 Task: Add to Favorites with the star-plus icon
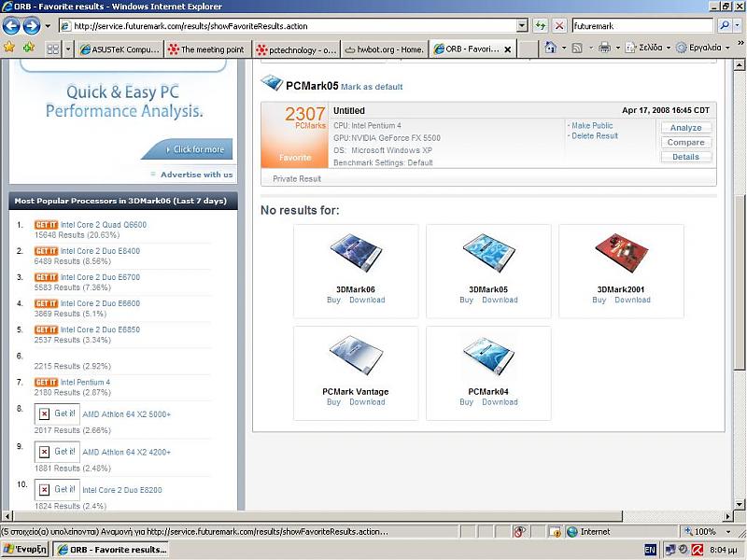(29, 48)
